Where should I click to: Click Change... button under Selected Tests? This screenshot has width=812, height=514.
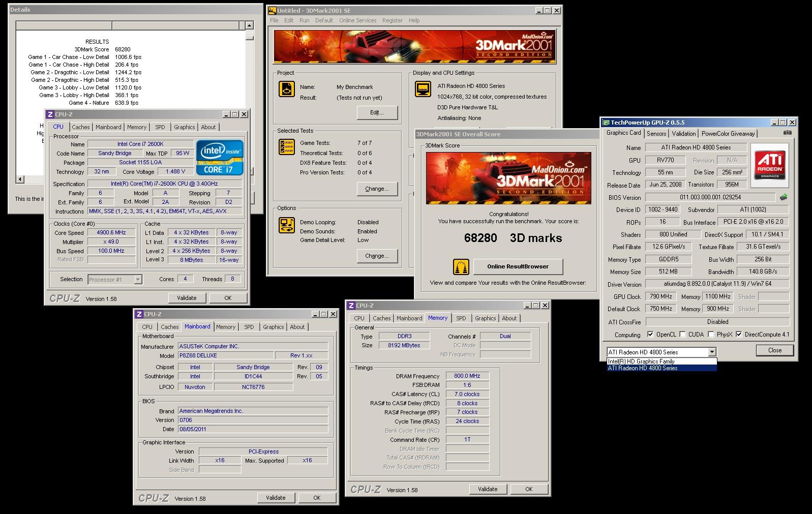tap(377, 189)
